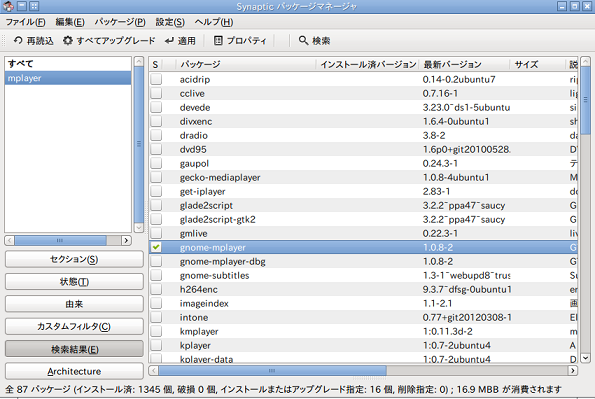Viewport: 595px width, 399px height.
Task: Click the package list vertical scrollbar thumb
Action: (586, 100)
